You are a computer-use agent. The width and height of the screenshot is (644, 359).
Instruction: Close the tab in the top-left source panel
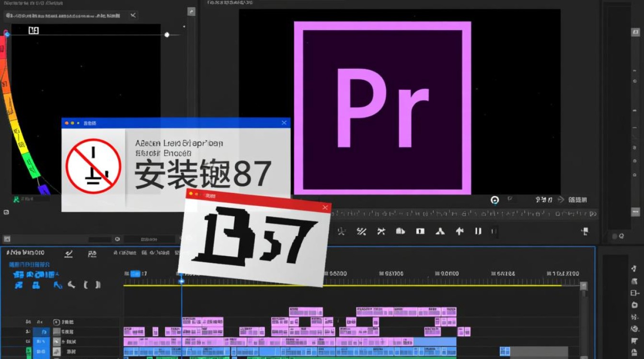point(133,15)
